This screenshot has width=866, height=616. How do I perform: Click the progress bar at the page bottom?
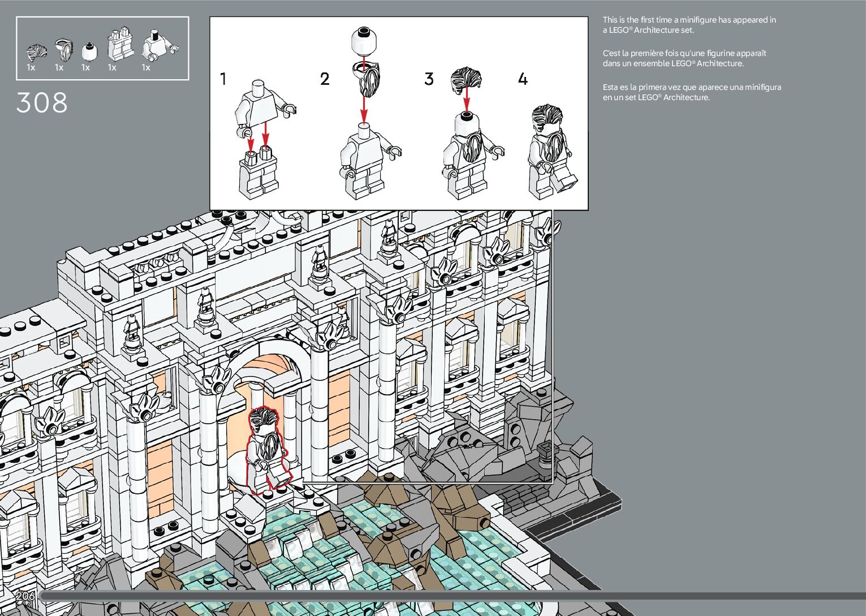453,596
